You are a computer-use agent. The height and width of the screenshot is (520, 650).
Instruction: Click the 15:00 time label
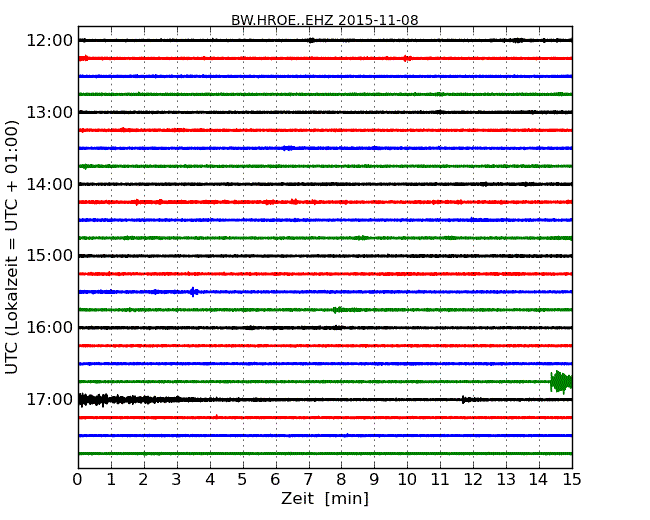pos(50,255)
